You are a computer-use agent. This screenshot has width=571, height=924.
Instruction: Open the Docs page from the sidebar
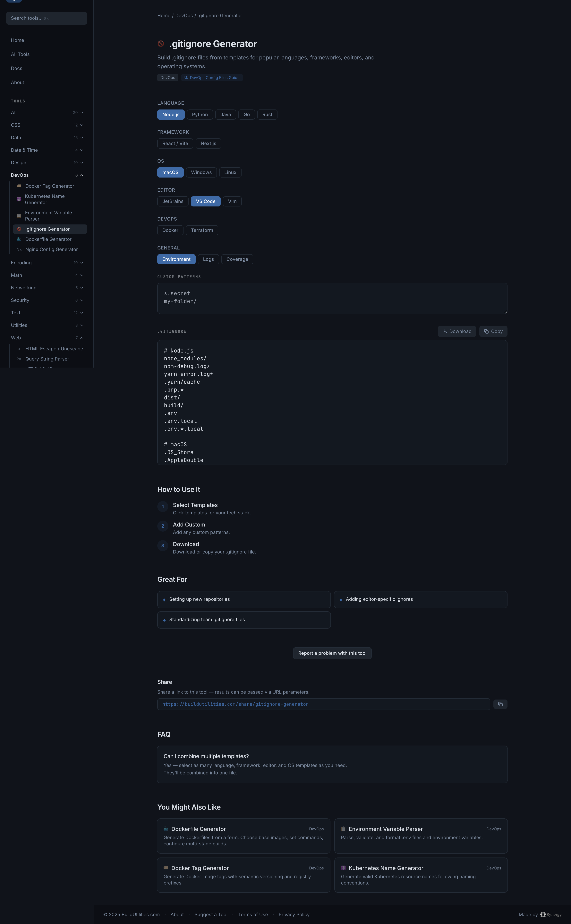pyautogui.click(x=17, y=68)
